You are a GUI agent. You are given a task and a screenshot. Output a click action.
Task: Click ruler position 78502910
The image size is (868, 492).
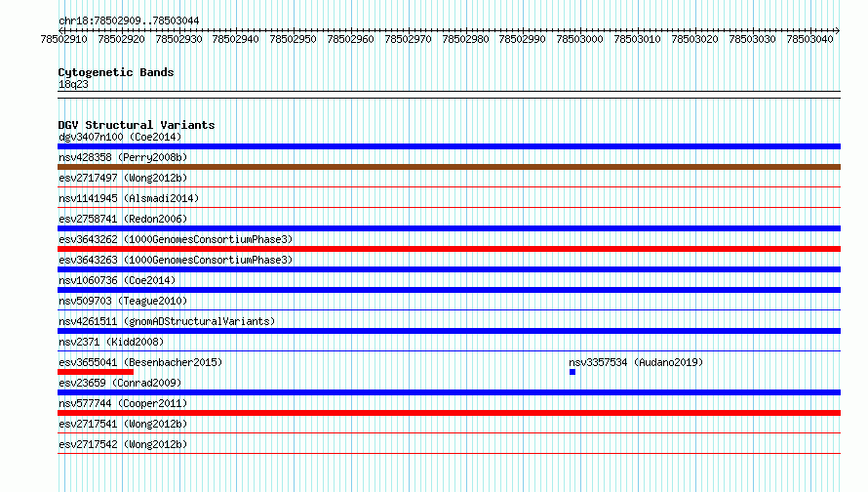[x=63, y=39]
